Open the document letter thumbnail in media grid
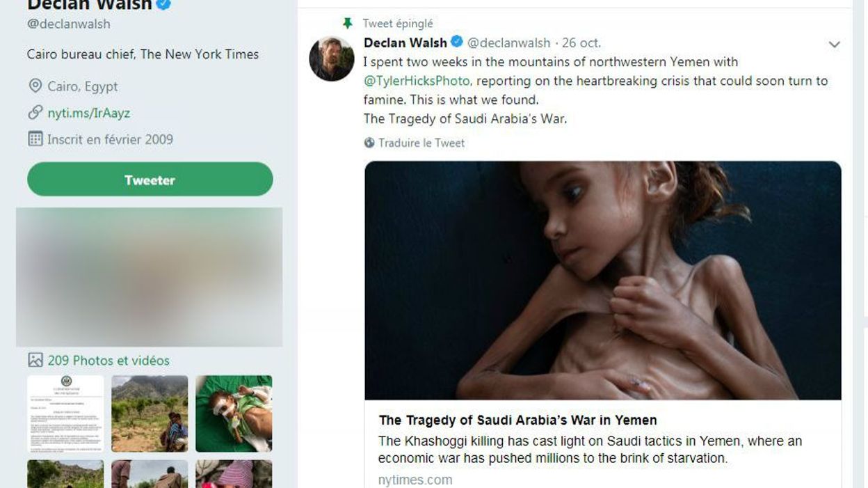 tap(65, 414)
